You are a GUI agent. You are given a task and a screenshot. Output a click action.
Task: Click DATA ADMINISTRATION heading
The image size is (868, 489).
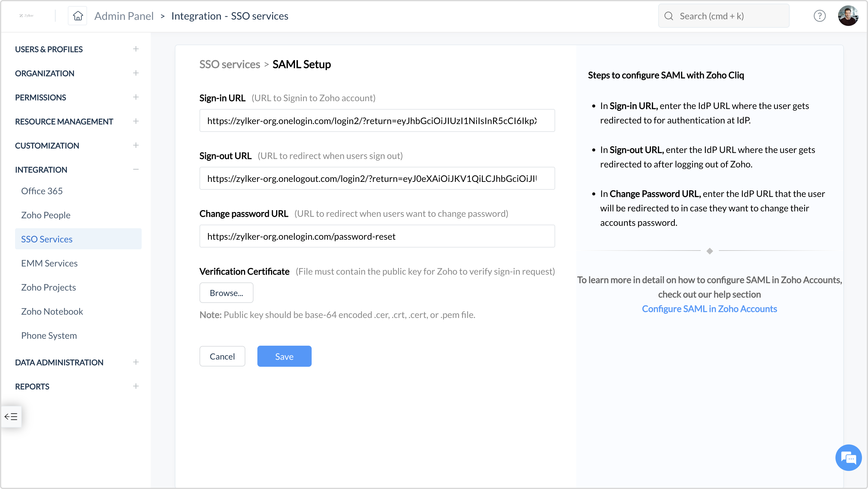pos(59,362)
